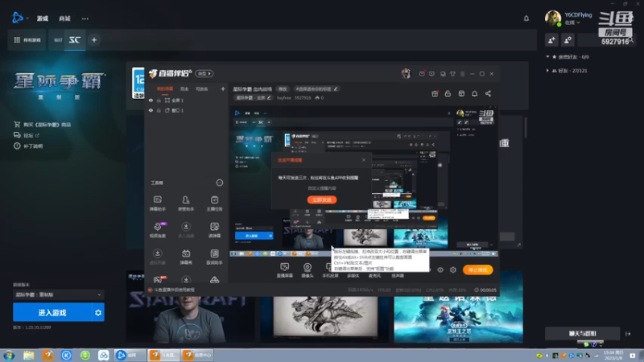This screenshot has width=644, height=362.
Task: Edit the stream tag pencil pill
Action: [x=316, y=88]
